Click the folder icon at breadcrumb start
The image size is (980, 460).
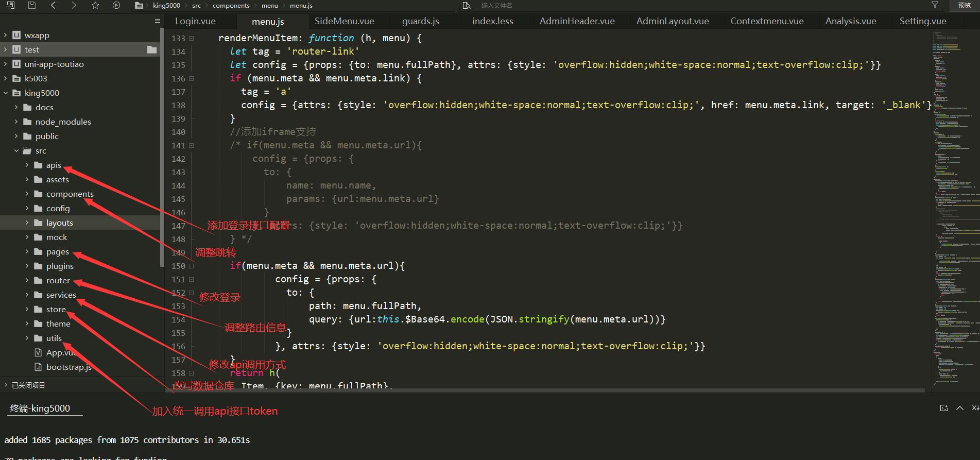pos(139,6)
